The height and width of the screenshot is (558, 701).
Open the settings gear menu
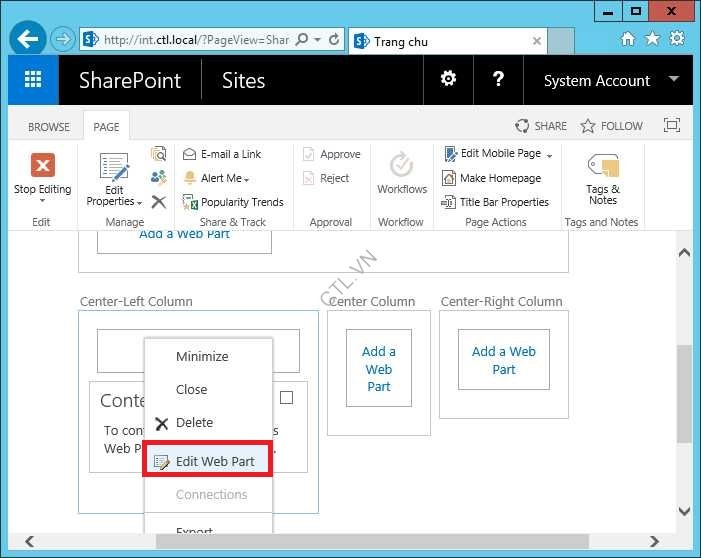point(449,80)
